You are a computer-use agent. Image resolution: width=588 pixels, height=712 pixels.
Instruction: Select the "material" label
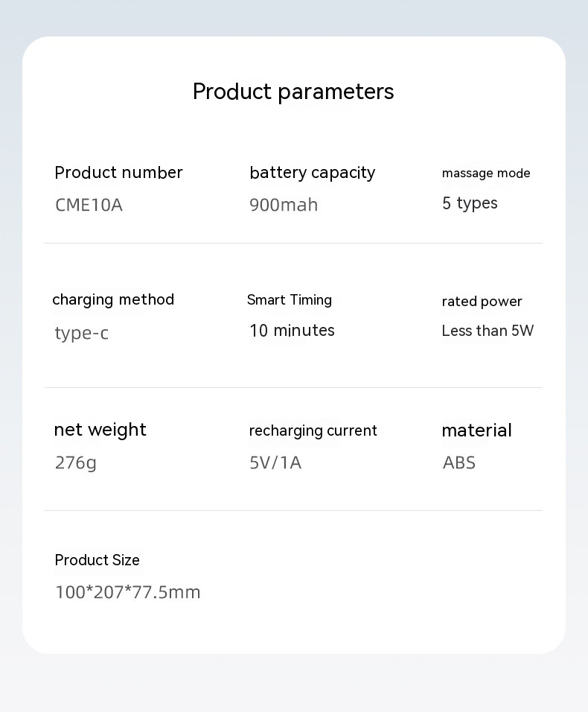pyautogui.click(x=476, y=430)
